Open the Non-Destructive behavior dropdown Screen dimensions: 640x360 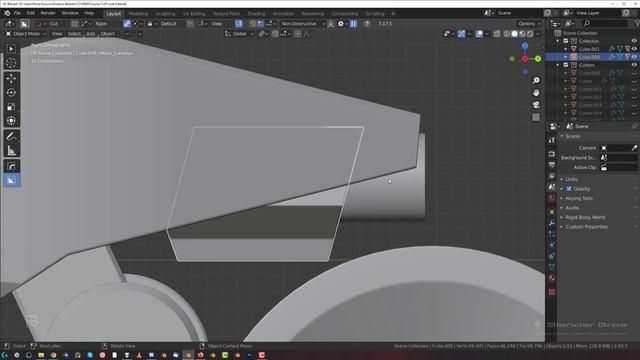pyautogui.click(x=302, y=24)
